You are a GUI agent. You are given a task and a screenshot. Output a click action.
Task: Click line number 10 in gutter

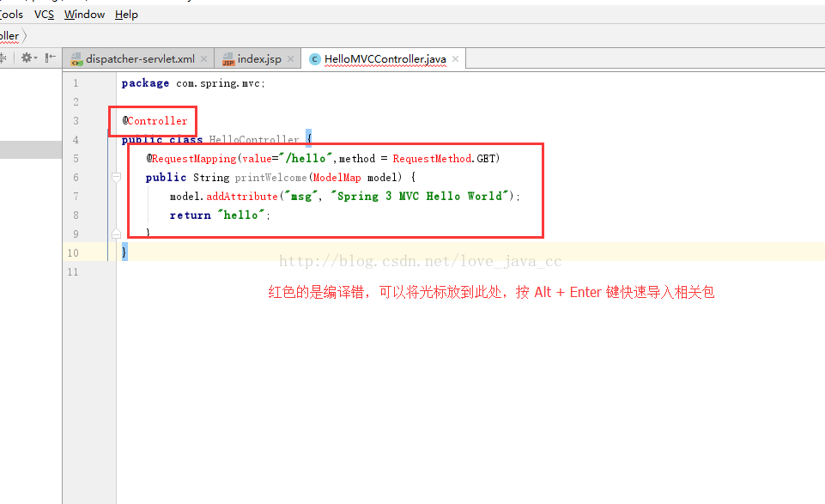73,252
